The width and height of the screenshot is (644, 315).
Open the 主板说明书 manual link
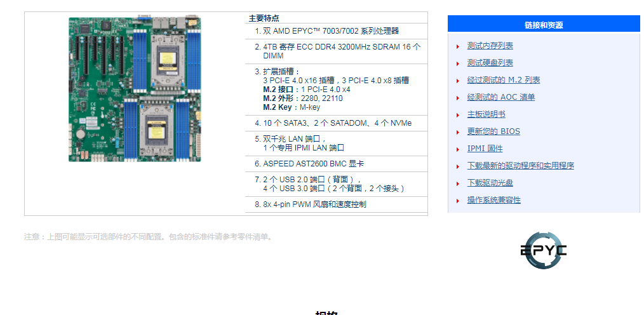coord(486,114)
